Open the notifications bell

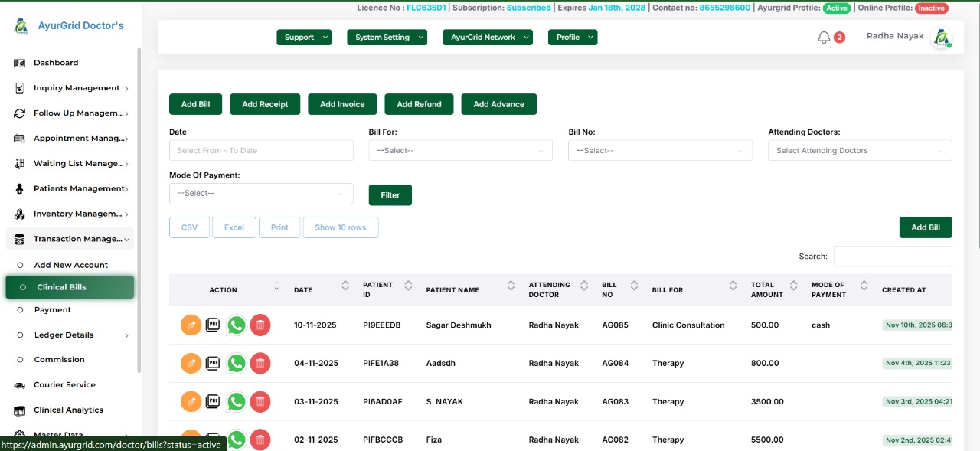click(x=823, y=36)
